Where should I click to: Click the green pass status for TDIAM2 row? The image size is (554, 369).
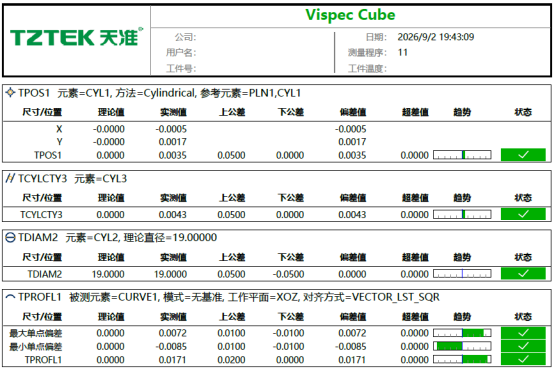[x=523, y=274]
